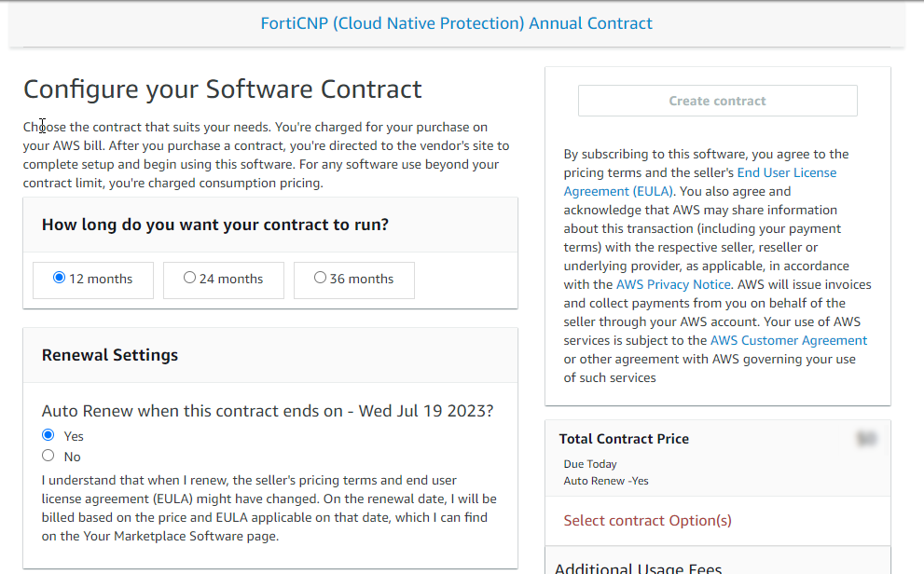This screenshot has width=924, height=574.
Task: Click the Select contract Option(s) message
Action: click(647, 521)
